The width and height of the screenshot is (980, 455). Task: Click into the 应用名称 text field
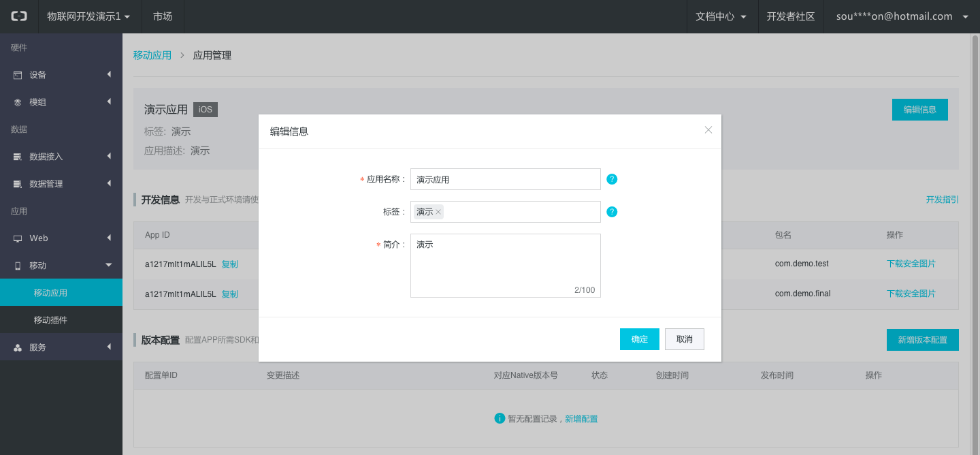[x=505, y=179]
